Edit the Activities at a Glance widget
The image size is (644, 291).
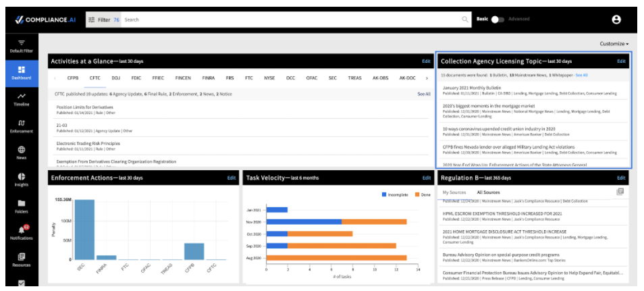[427, 61]
